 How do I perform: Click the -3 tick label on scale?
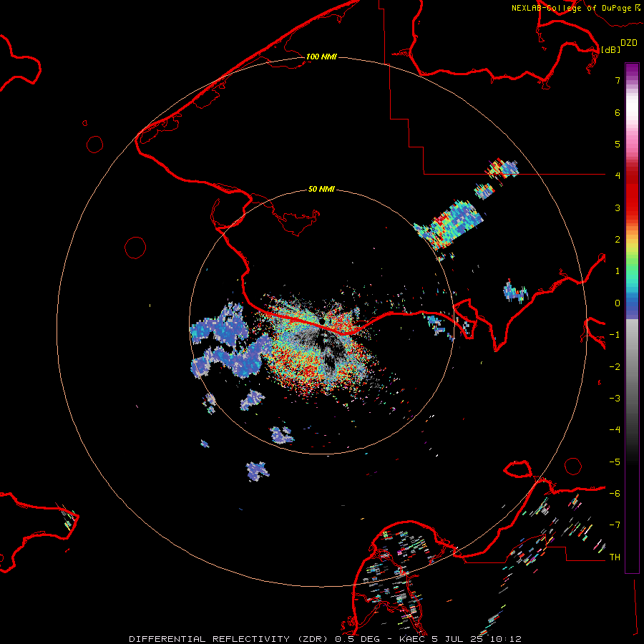point(615,398)
